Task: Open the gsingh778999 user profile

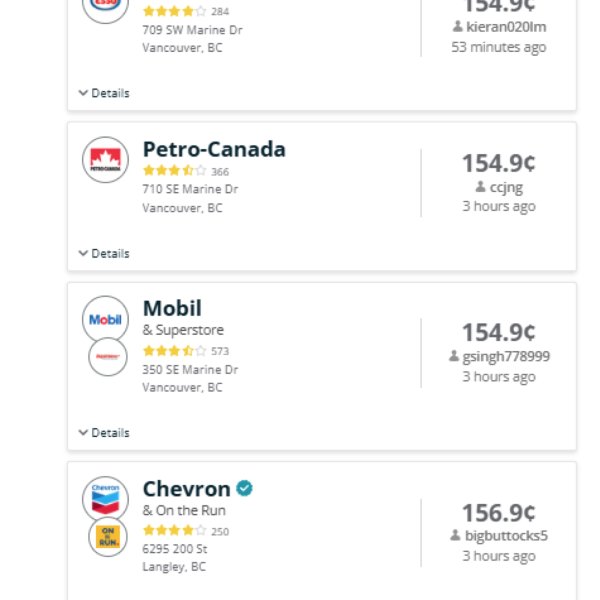Action: pos(506,356)
